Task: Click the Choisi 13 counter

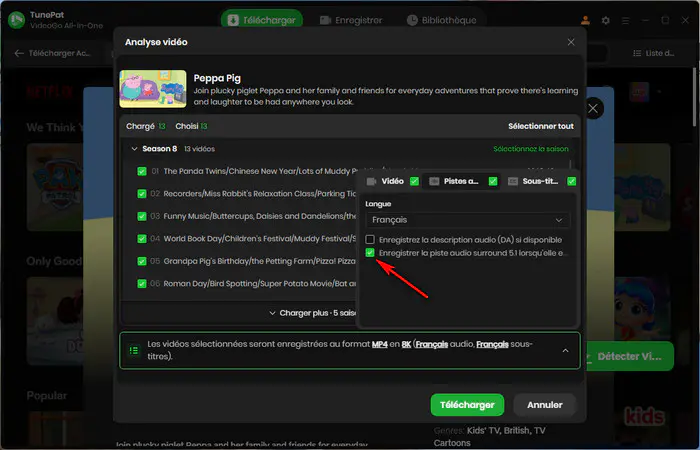Action: [x=191, y=126]
